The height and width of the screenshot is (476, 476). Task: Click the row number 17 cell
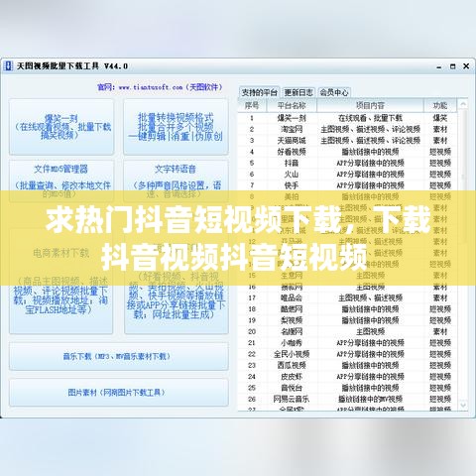click(x=252, y=297)
